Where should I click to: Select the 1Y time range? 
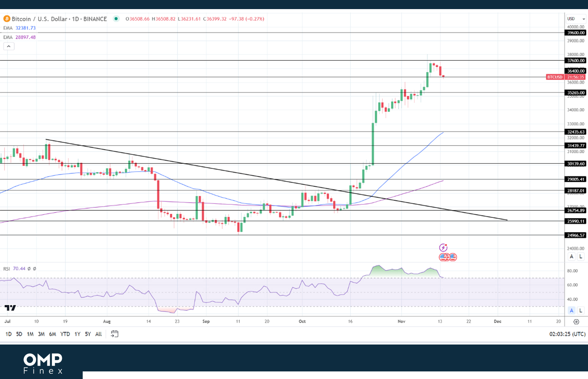[x=77, y=334]
